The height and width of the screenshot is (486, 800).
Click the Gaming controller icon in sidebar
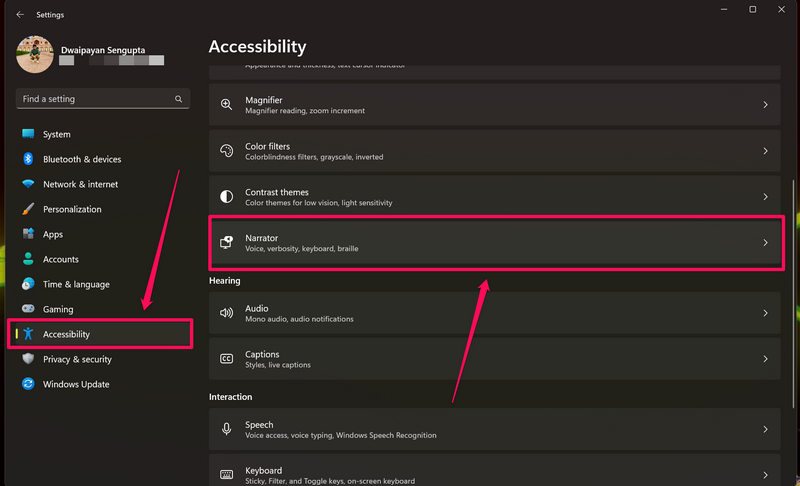pos(28,309)
